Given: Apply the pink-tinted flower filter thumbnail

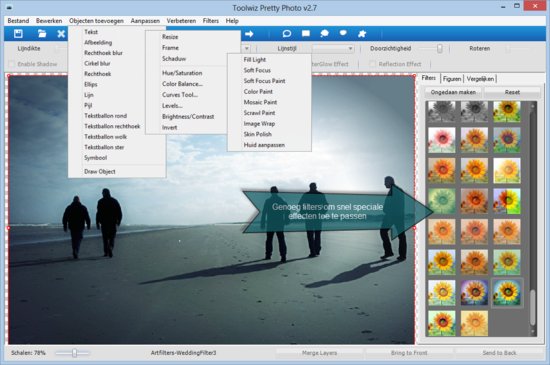Looking at the screenshot, I should pos(442,140).
